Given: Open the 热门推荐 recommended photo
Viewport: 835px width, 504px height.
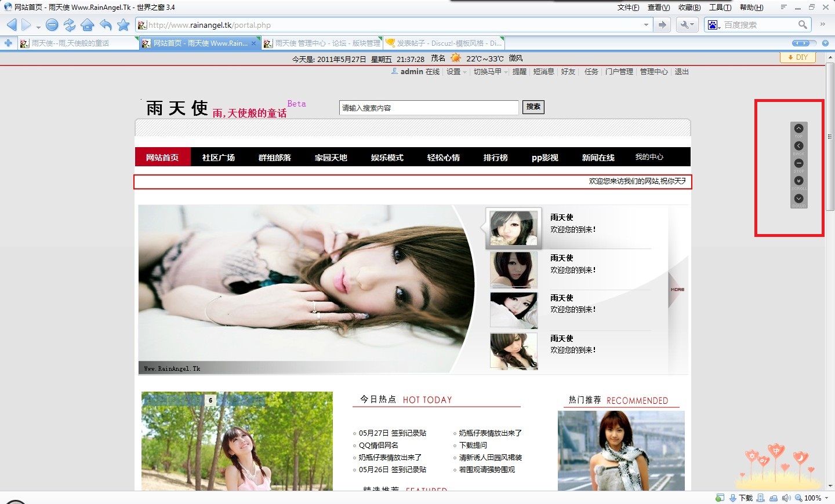Looking at the screenshot, I should point(621,451).
